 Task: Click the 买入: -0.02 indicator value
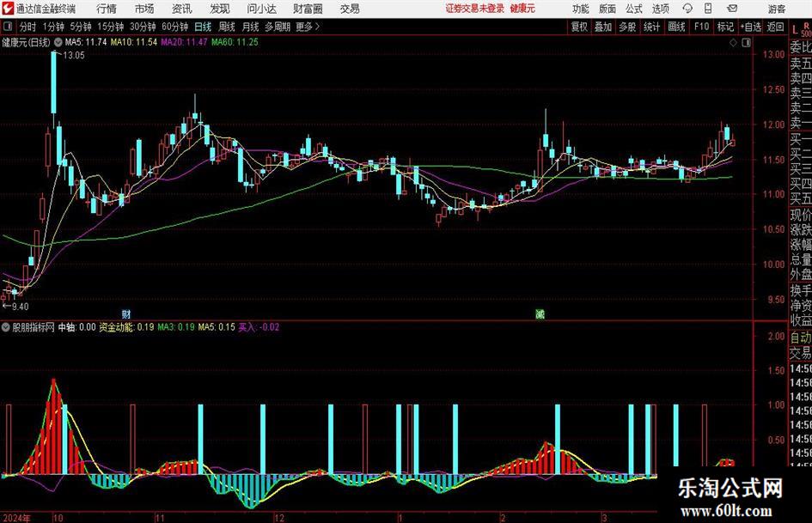(259, 327)
